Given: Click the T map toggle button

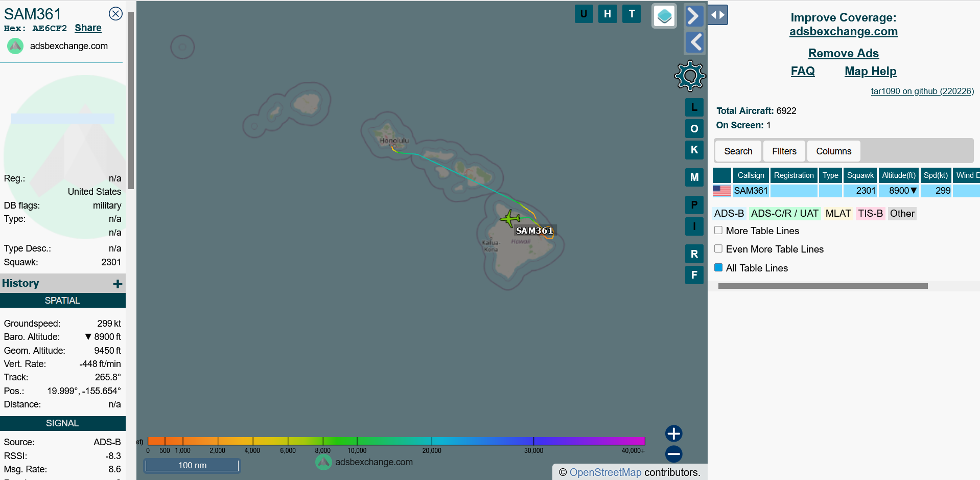Looking at the screenshot, I should pos(632,14).
